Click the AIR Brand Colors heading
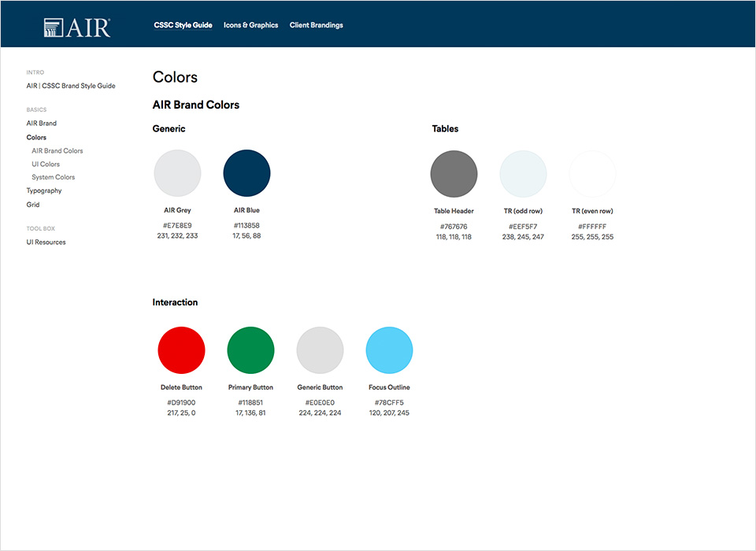This screenshot has width=756, height=551. pos(196,105)
